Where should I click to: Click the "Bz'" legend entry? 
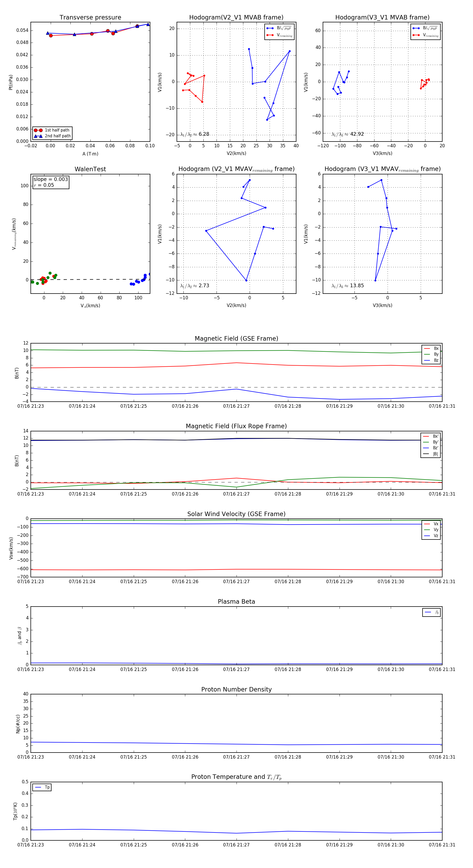point(431,448)
